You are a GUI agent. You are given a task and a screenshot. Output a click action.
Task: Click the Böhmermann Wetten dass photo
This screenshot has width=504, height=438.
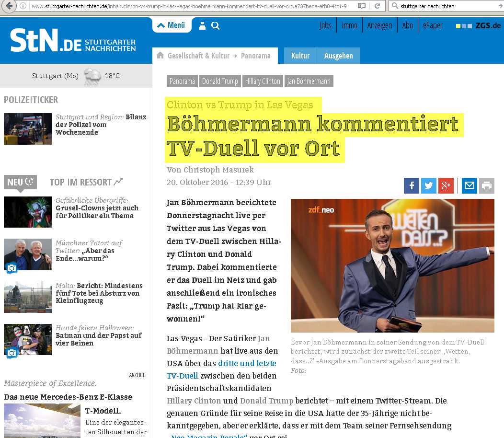click(392, 265)
